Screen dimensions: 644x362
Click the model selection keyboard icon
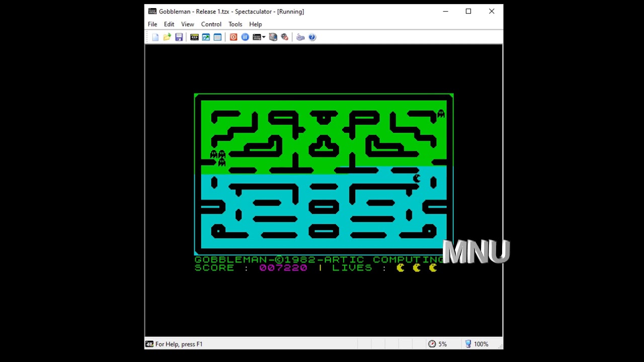click(257, 37)
